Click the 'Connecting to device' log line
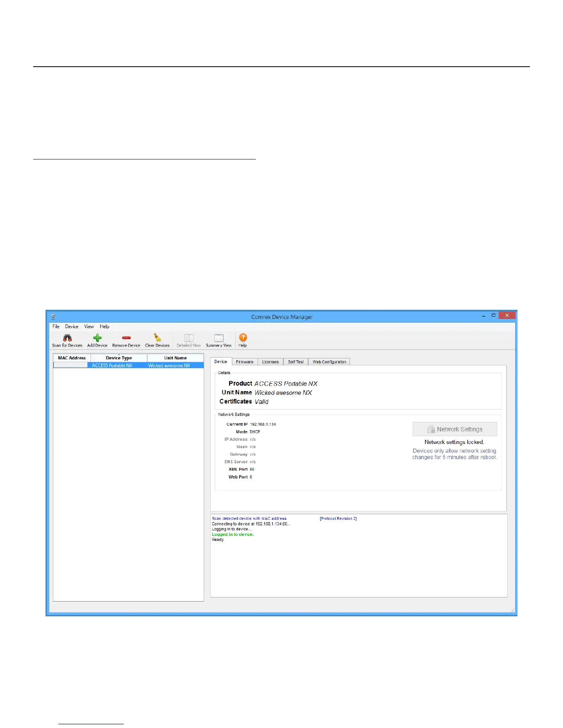 pyautogui.click(x=251, y=524)
